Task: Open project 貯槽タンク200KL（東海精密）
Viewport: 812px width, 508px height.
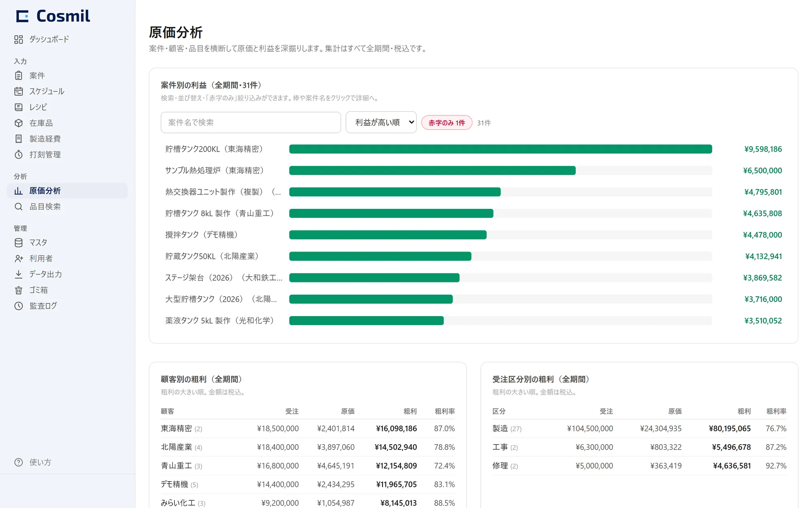Action: (x=214, y=149)
